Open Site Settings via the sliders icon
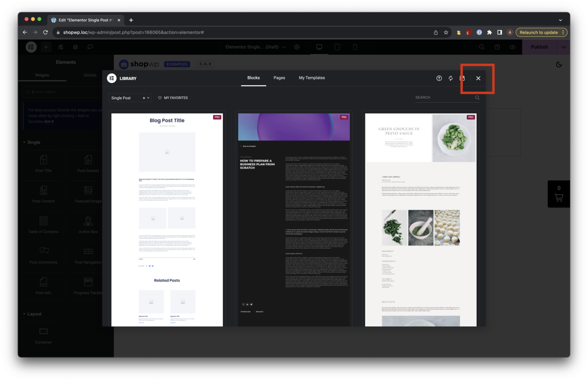This screenshot has height=381, width=588. 60,47
